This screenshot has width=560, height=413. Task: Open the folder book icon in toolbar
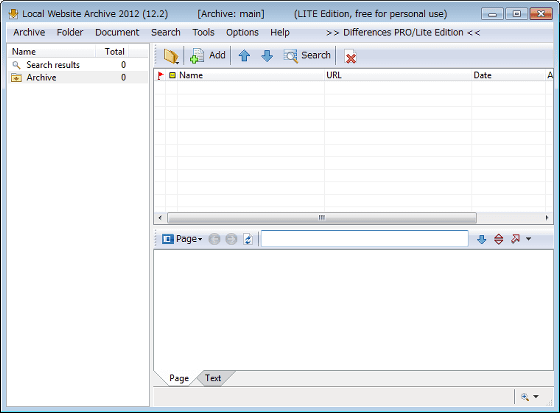click(171, 56)
